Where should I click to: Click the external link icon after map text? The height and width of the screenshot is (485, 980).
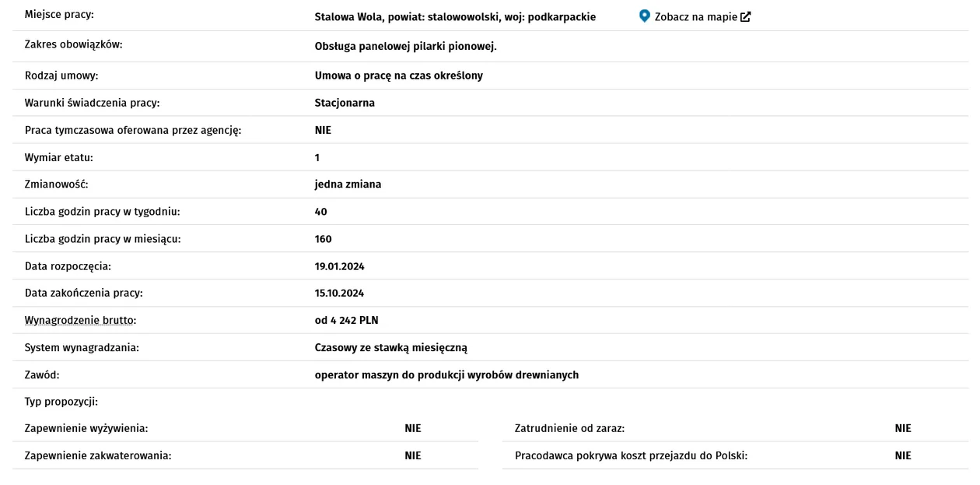[x=746, y=16]
